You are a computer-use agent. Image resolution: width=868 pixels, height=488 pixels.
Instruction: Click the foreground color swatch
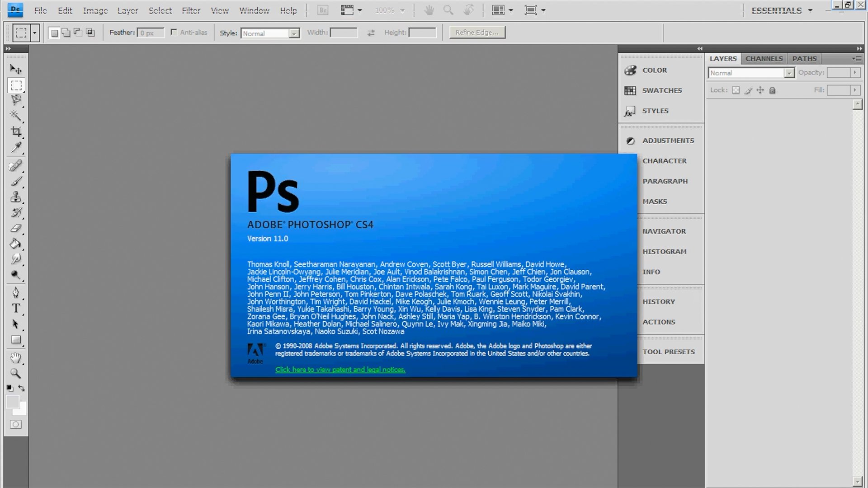pyautogui.click(x=12, y=401)
